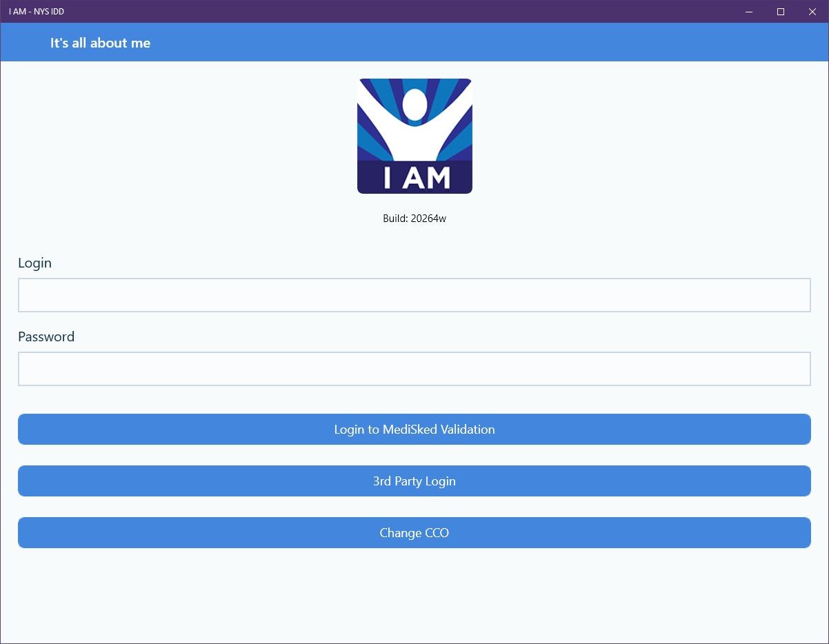
Task: Click the Build: 20264w text
Action: [x=415, y=218]
